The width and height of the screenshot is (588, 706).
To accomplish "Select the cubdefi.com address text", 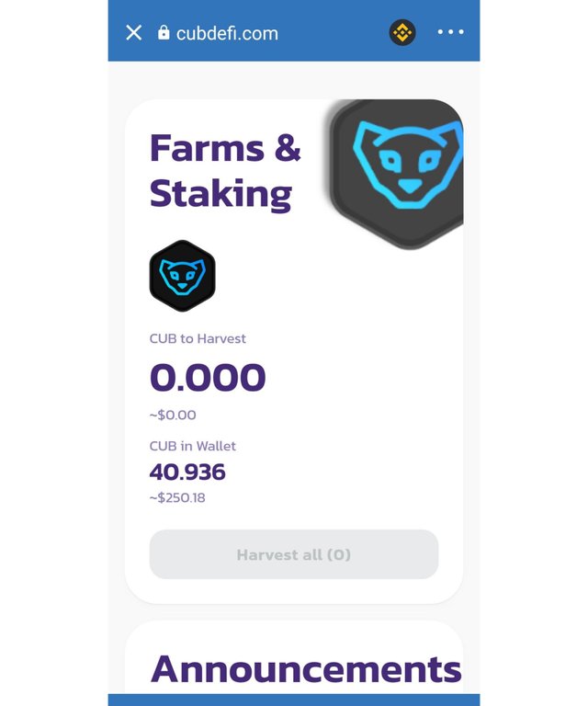I will click(x=227, y=33).
